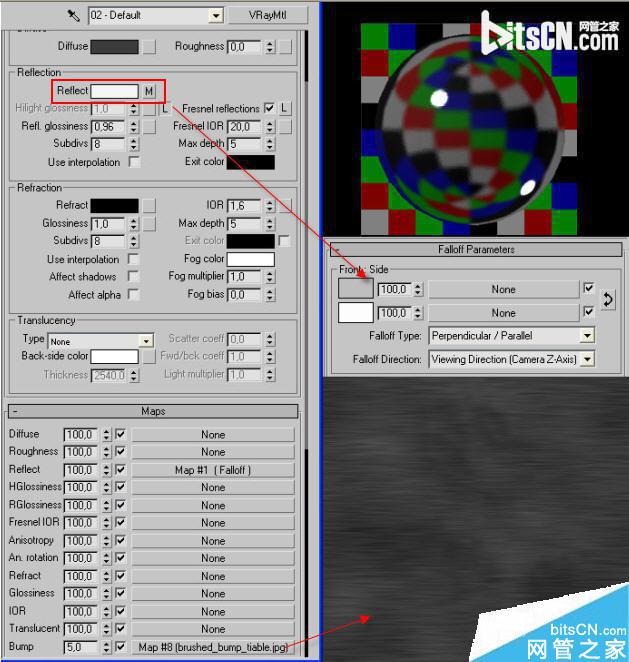
Task: Open Map #8 brushed_bump_tiable.jpg bump slot
Action: click(x=213, y=647)
